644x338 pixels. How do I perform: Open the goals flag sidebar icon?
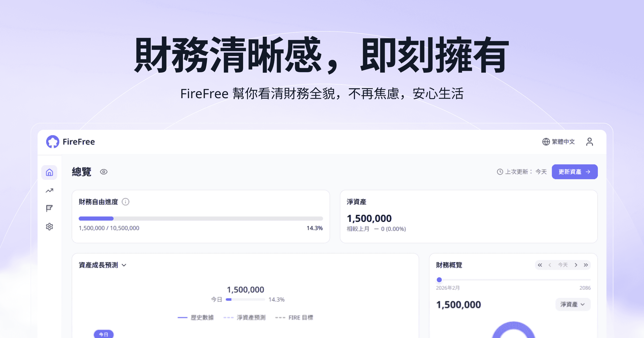point(49,208)
